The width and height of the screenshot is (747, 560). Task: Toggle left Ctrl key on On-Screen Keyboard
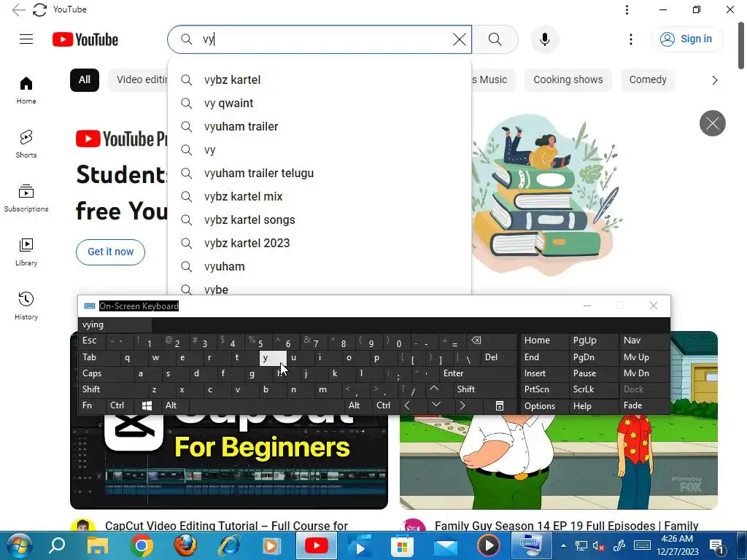pos(120,405)
